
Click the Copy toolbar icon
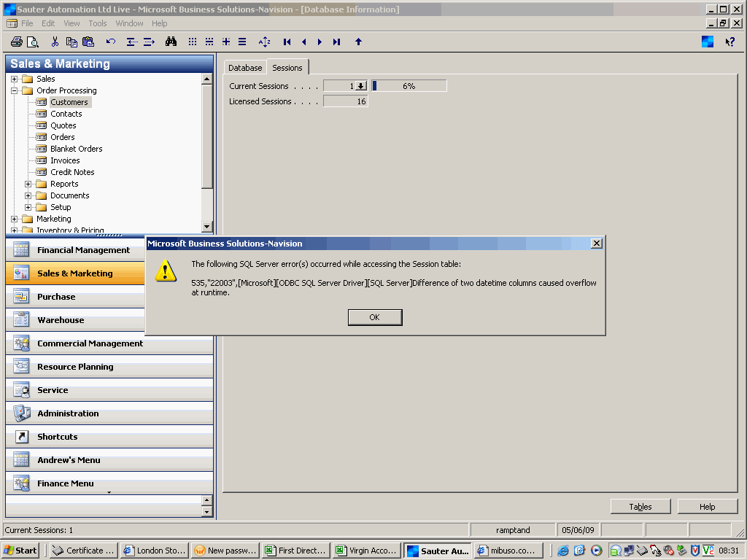[x=71, y=42]
